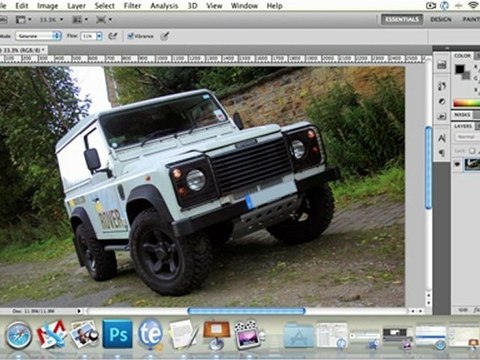This screenshot has height=360, width=480.
Task: Open the view extras dropdown icon
Action: [23, 20]
